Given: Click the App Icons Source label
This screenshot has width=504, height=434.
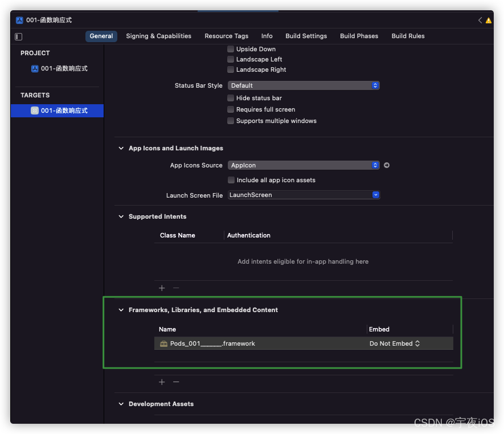Looking at the screenshot, I should pyautogui.click(x=196, y=165).
